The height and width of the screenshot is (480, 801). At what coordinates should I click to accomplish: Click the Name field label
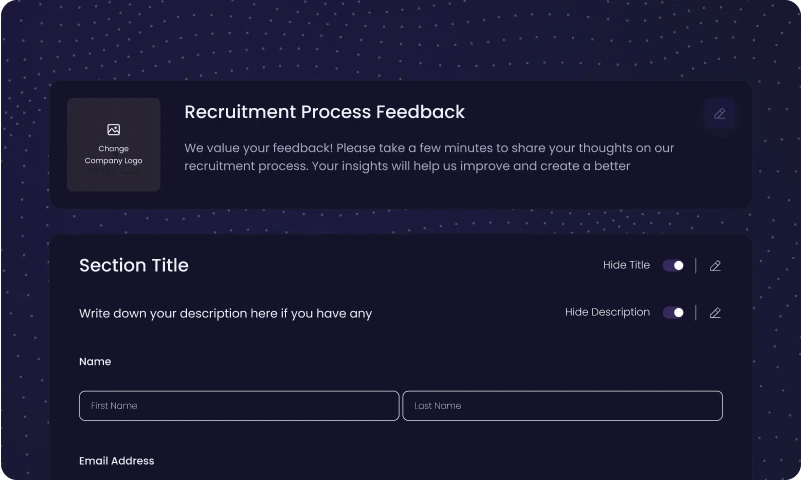tap(95, 362)
